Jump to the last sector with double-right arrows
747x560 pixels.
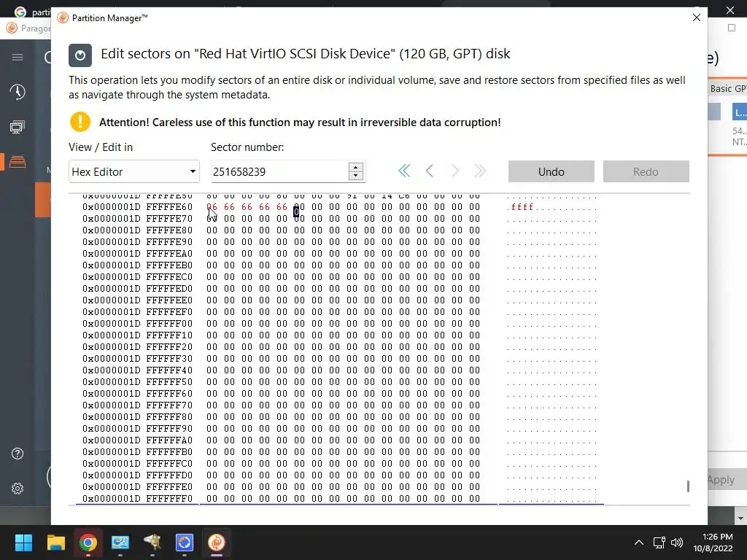coord(480,171)
